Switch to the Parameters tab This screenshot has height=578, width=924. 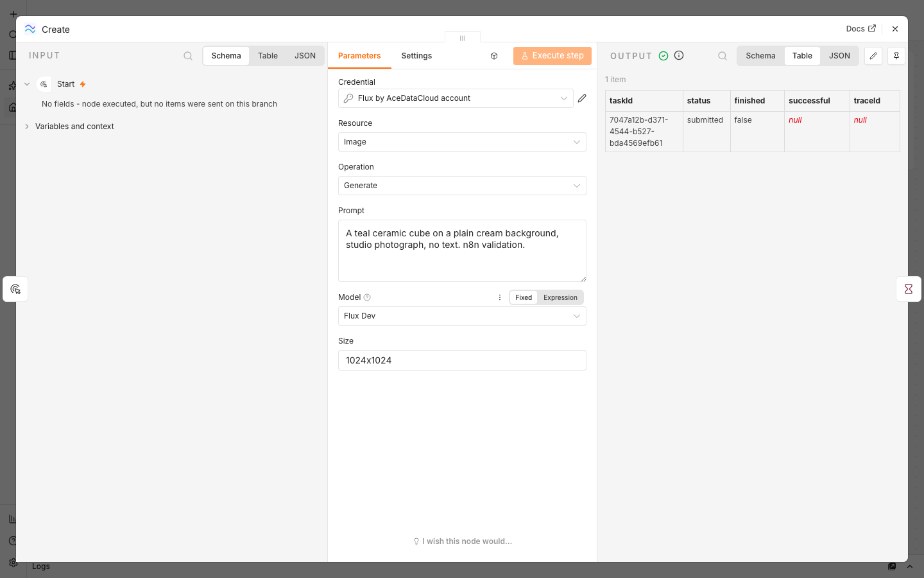[359, 56]
